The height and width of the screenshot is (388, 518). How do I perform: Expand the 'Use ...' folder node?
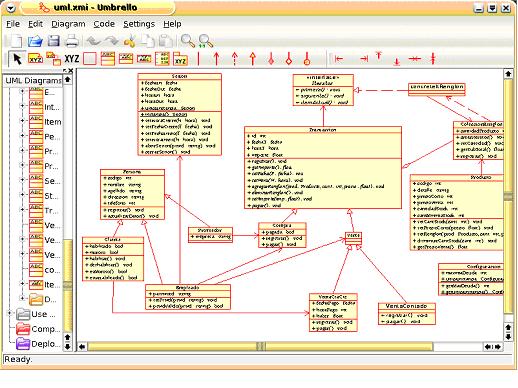point(9,313)
